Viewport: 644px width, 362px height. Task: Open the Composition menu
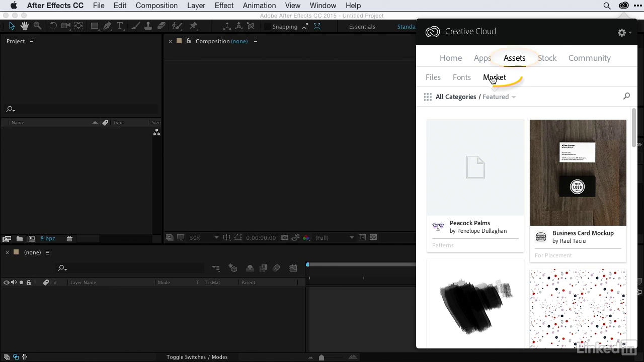(x=156, y=6)
